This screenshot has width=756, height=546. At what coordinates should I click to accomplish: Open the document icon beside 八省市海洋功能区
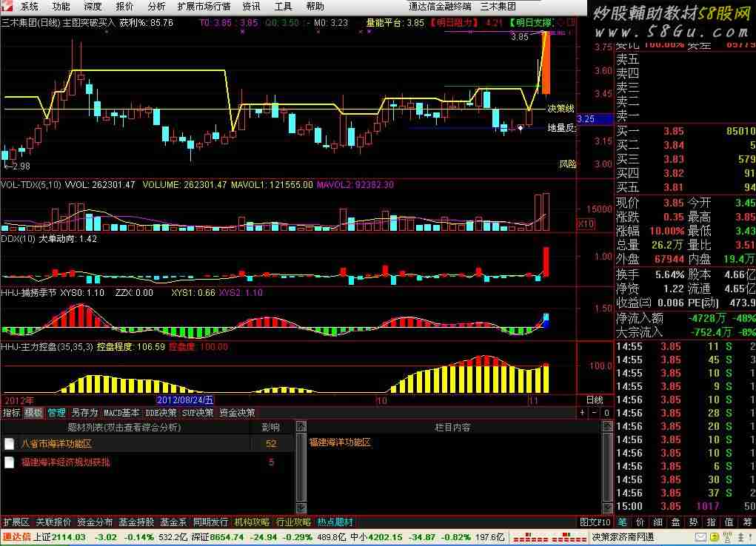click(x=9, y=444)
